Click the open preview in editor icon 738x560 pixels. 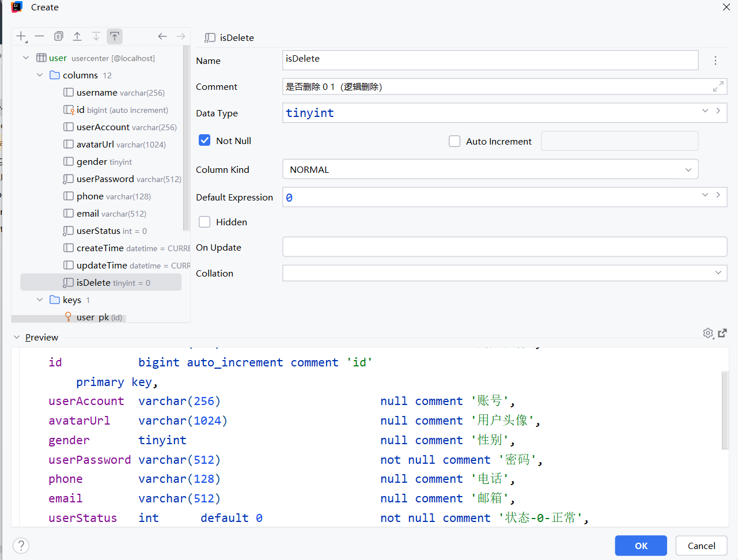click(x=722, y=333)
